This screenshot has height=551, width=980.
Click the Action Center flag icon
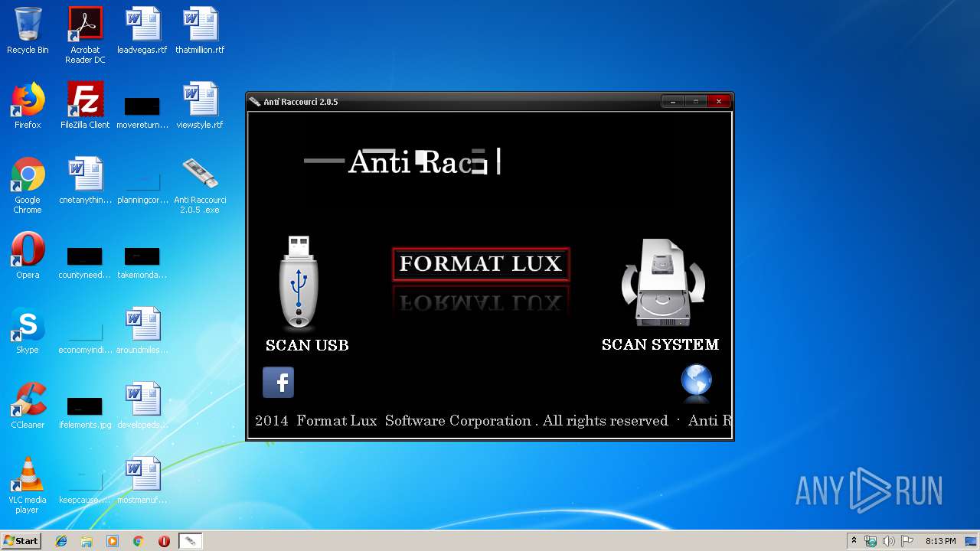click(x=906, y=541)
